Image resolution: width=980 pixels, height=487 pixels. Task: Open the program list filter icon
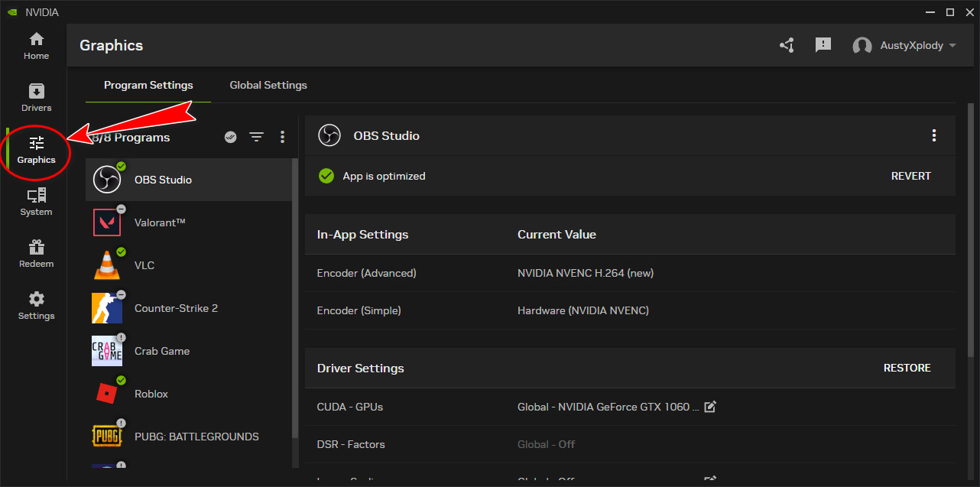click(256, 137)
